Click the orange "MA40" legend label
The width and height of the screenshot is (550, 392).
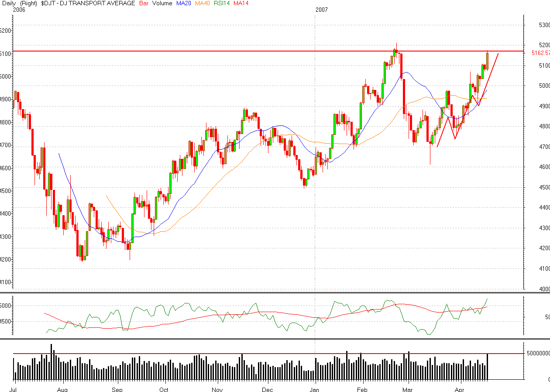coord(203,3)
